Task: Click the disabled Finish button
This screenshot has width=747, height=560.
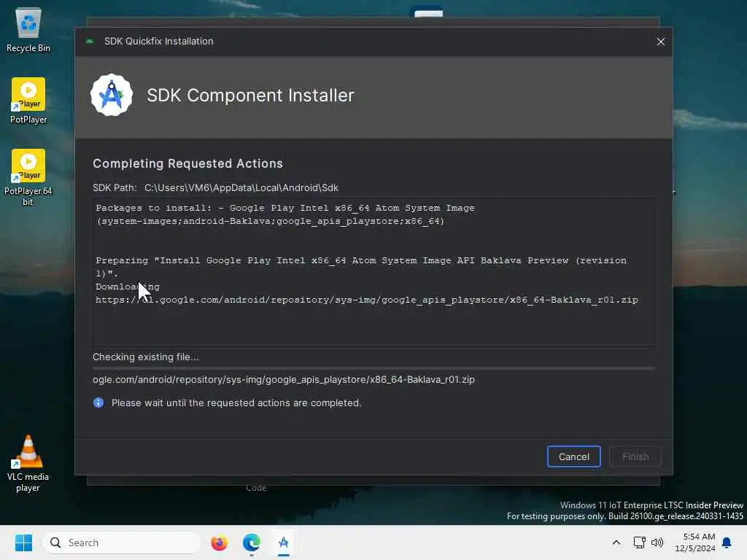Action: [635, 456]
